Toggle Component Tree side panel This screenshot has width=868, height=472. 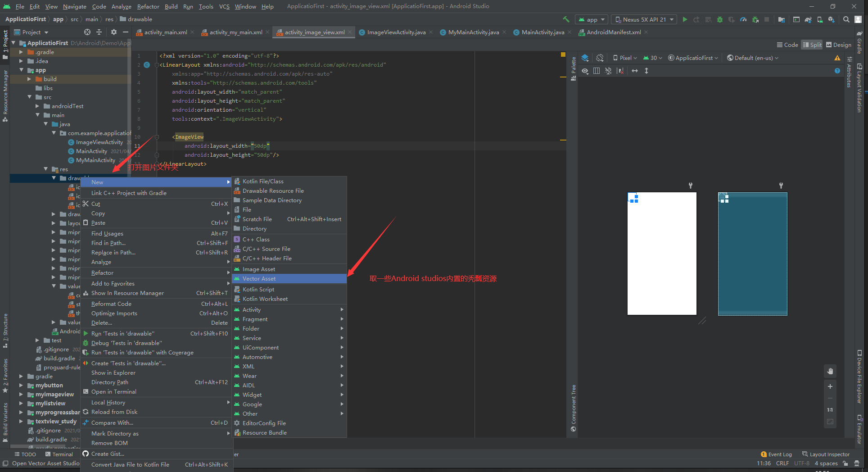573,408
